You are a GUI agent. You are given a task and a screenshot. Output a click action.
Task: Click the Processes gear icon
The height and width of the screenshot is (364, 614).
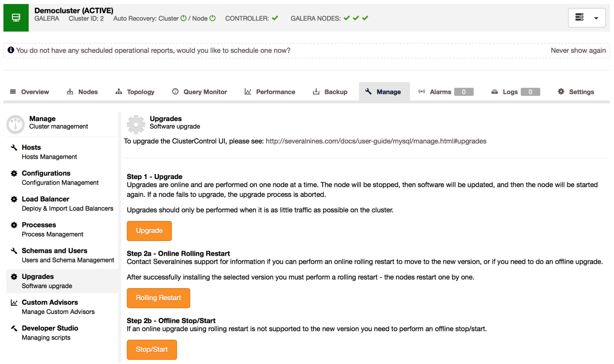click(14, 225)
